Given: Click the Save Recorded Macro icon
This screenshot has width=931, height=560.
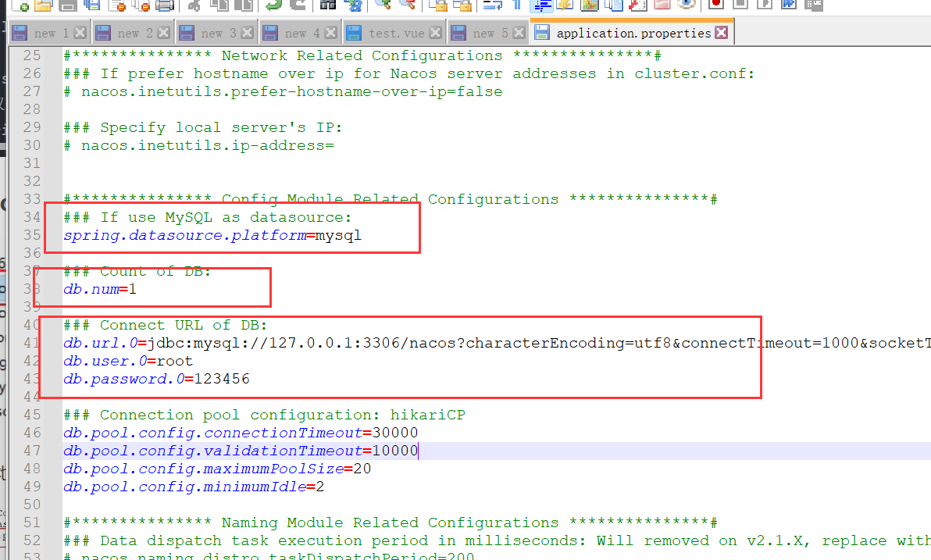Looking at the screenshot, I should [x=813, y=5].
